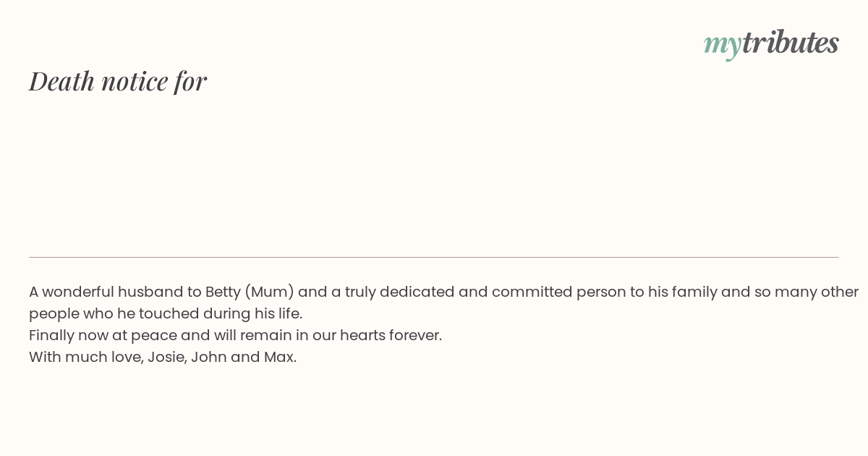Click the green "my" part of the logo
868x456 pixels.
pyautogui.click(x=723, y=46)
